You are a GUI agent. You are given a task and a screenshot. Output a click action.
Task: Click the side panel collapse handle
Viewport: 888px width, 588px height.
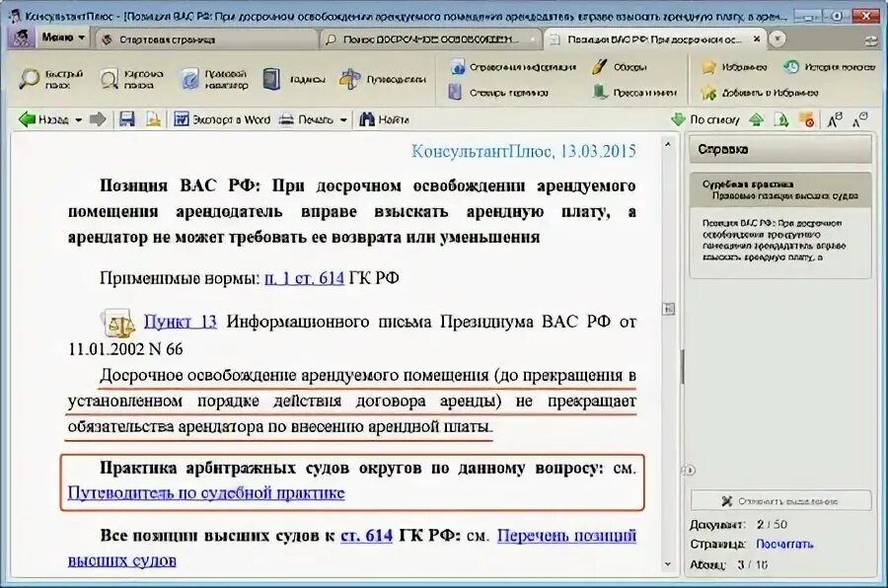click(690, 471)
